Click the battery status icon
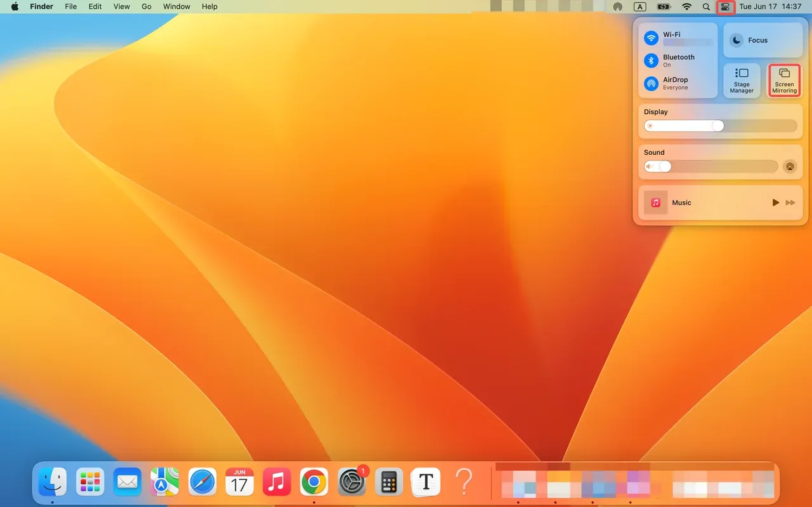This screenshot has height=507, width=812. 664,7
